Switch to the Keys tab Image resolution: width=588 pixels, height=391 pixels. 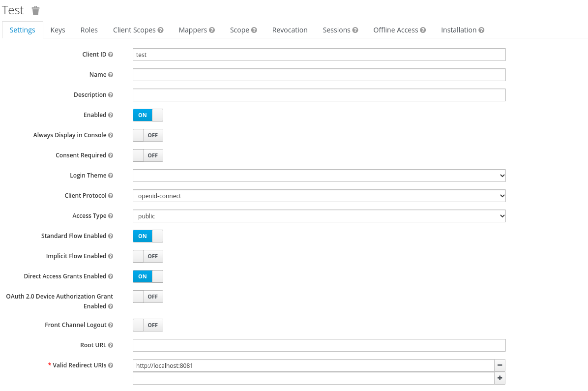[x=58, y=30]
